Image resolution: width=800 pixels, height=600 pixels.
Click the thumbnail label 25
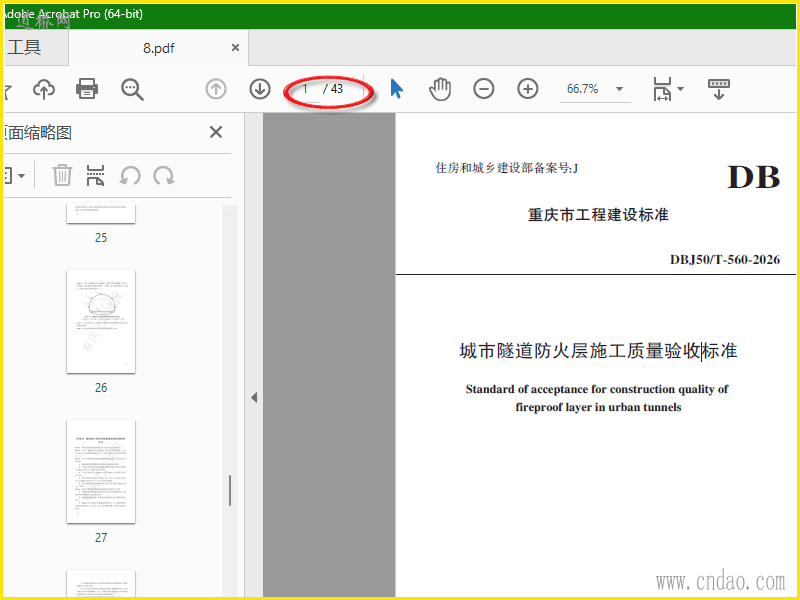pos(101,238)
